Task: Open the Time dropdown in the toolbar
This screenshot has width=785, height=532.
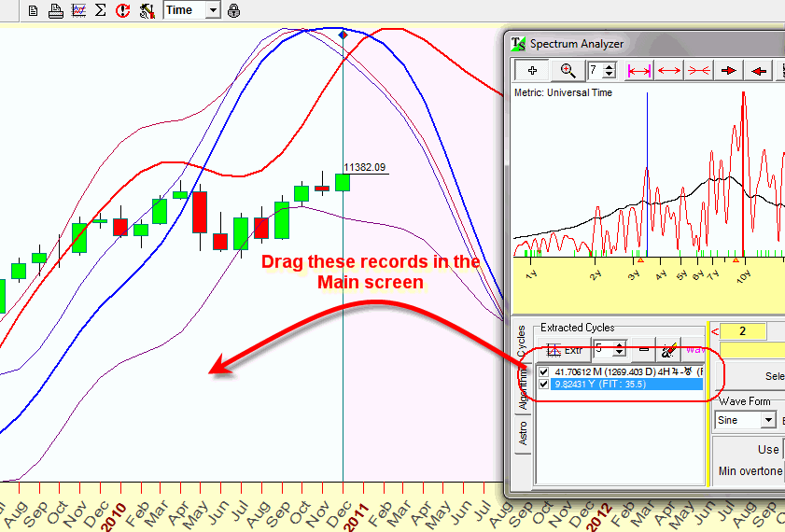Action: pos(212,10)
